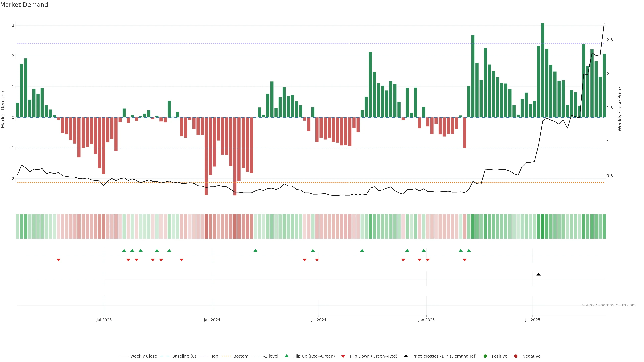The image size is (644, 362).
Task: Hide the Top dotted line legend
Action: coord(204,356)
